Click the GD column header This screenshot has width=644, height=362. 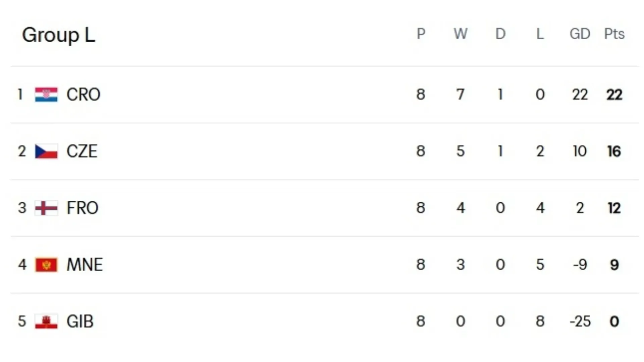tap(580, 34)
